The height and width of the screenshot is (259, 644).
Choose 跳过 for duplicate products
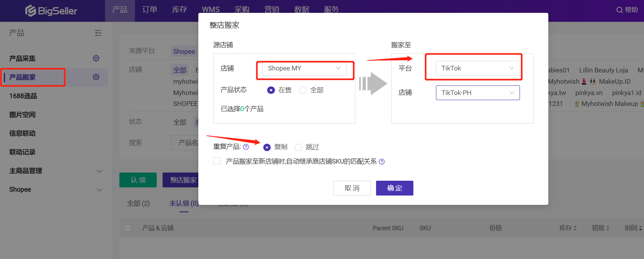[299, 147]
